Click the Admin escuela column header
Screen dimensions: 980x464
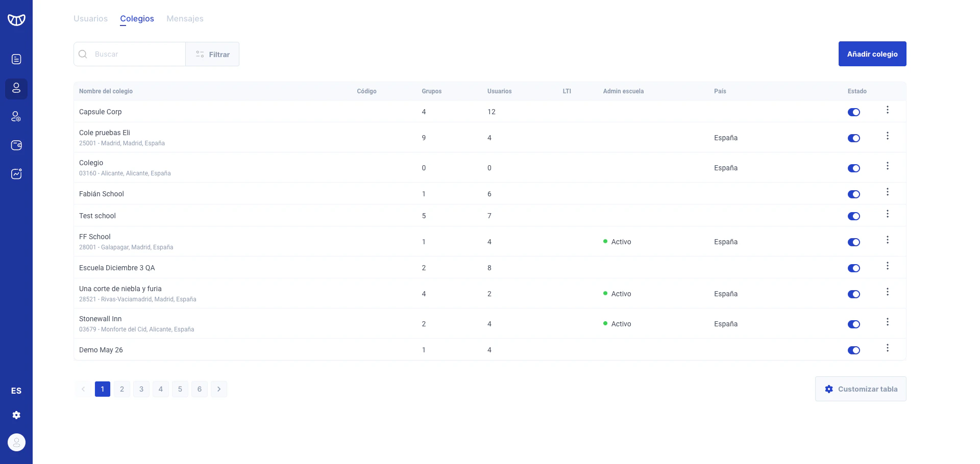(x=623, y=91)
